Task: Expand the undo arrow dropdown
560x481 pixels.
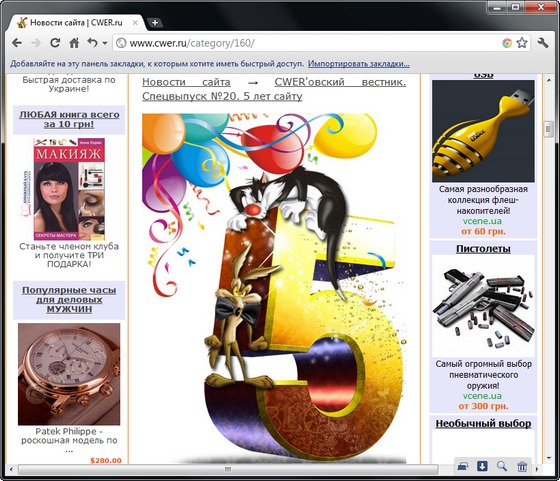Action: point(105,43)
